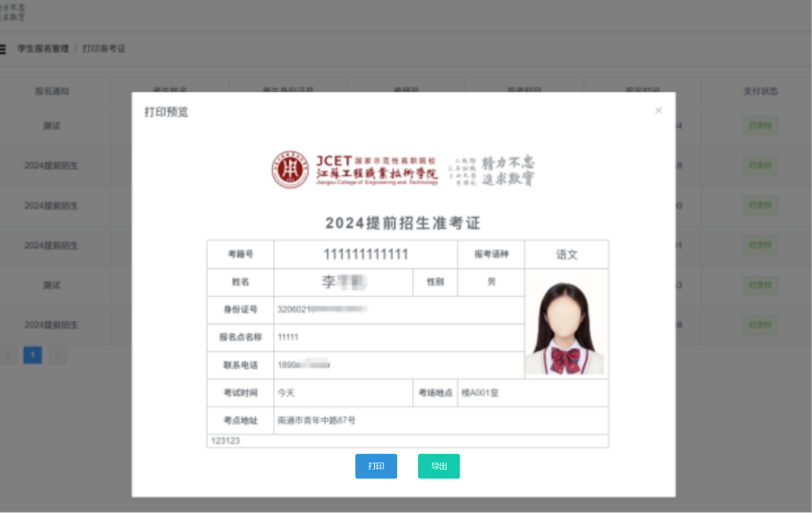
Task: Select the 打印准考证 breadcrumb item
Action: pos(104,49)
